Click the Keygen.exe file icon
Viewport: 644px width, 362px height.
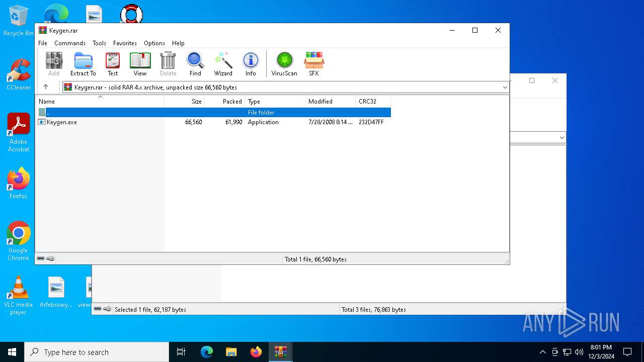click(x=42, y=122)
